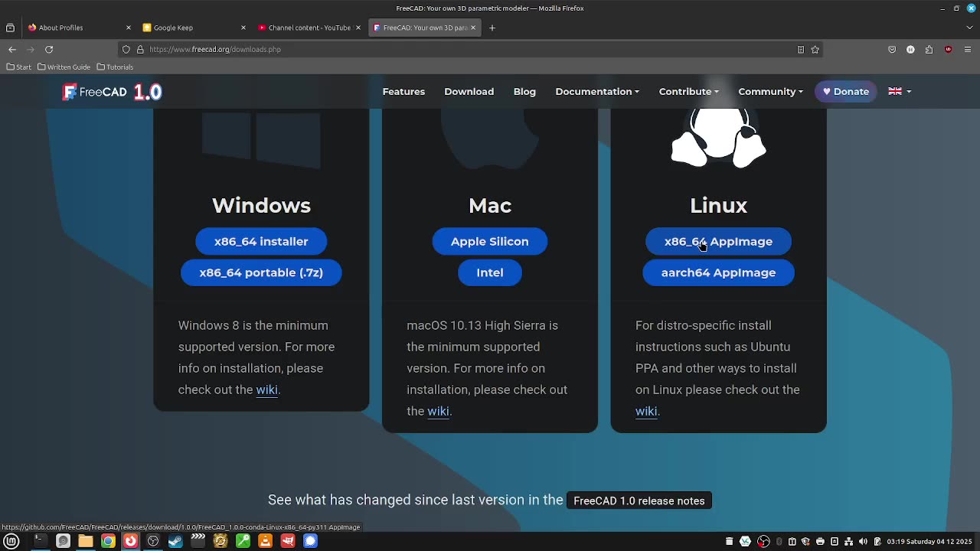Toggle reader view icon in address bar

coord(801,49)
